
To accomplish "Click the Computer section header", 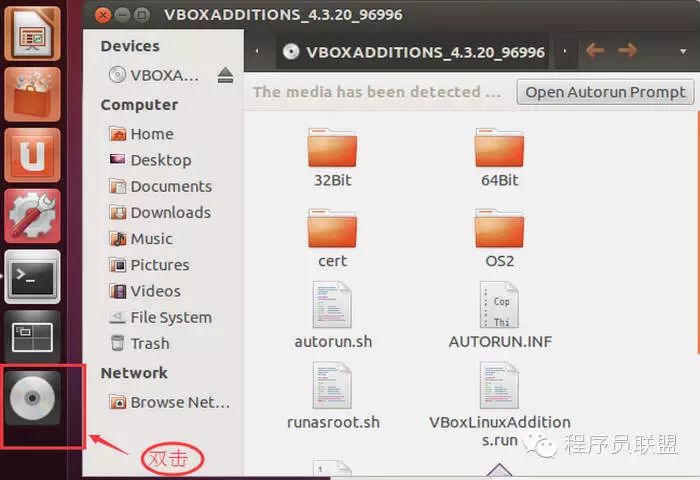I will tap(139, 105).
